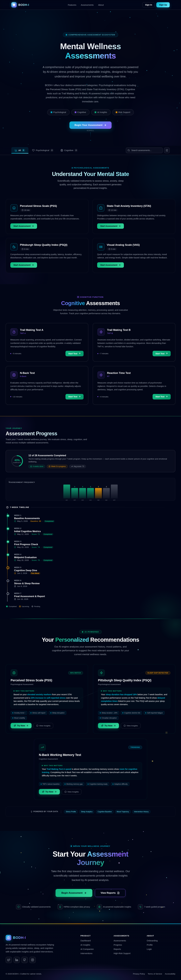Click the Visual Analog Scale card icon
The image size is (181, 980).
(101, 247)
